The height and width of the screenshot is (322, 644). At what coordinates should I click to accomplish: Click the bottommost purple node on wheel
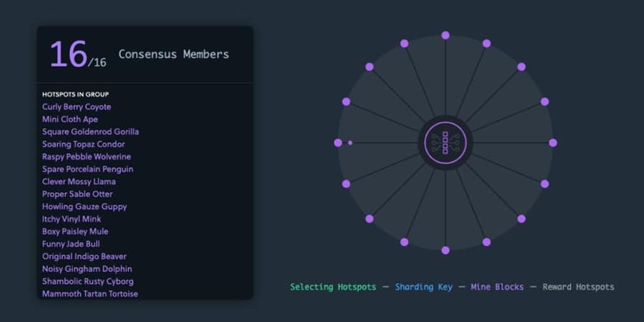pyautogui.click(x=445, y=250)
